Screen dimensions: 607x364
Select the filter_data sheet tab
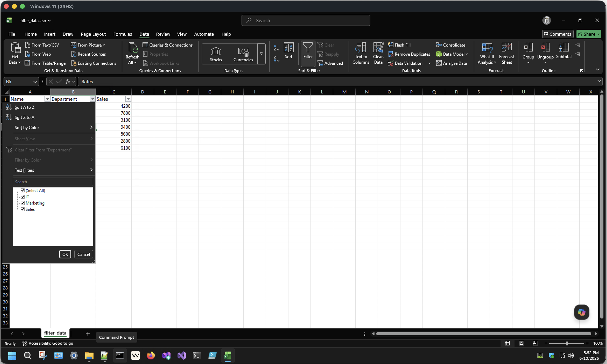(x=55, y=333)
